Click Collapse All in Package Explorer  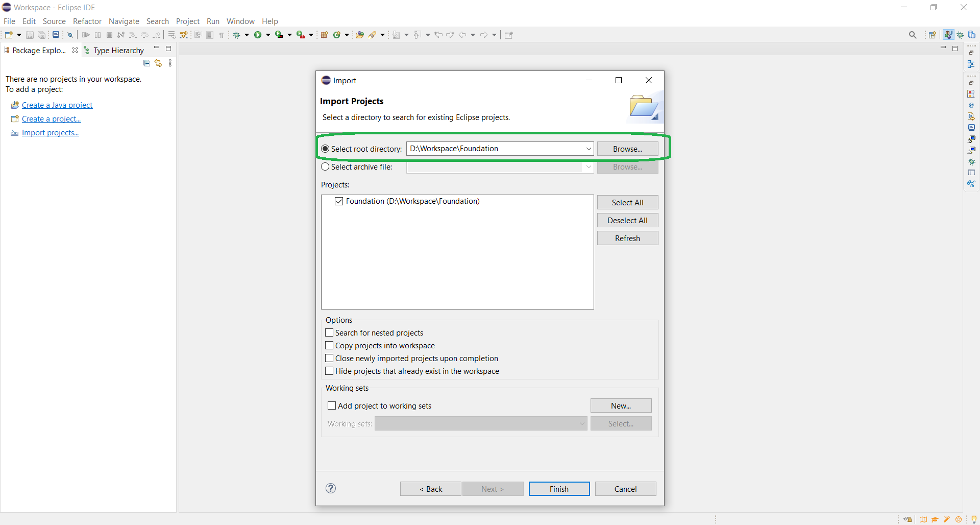[146, 63]
